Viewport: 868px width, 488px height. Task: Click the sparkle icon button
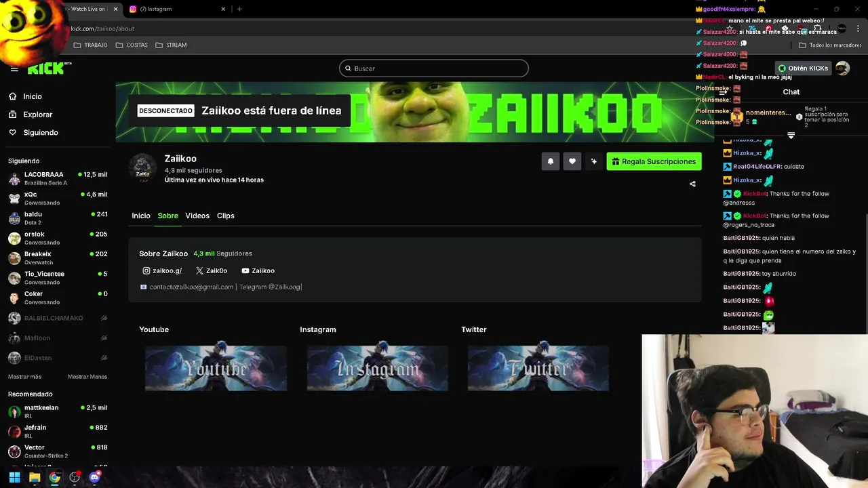click(x=594, y=161)
